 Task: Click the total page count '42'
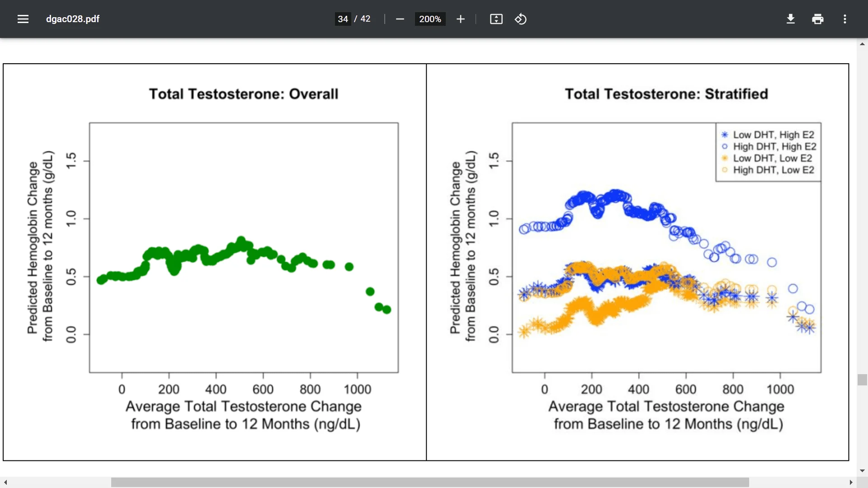click(x=365, y=19)
